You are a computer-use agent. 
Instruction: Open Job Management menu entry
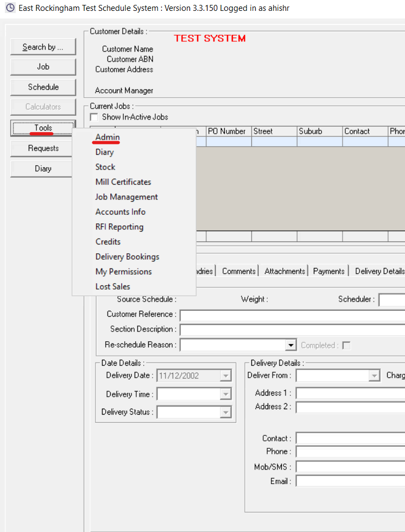(x=126, y=197)
